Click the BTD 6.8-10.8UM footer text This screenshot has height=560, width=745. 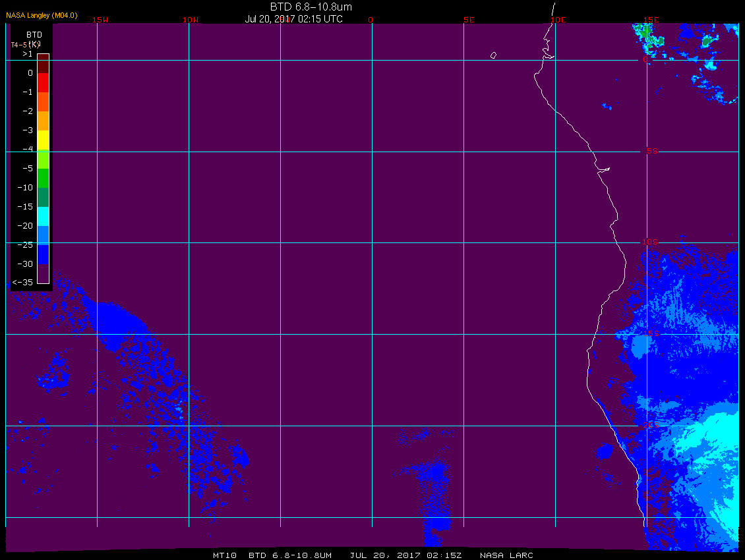[x=290, y=555]
